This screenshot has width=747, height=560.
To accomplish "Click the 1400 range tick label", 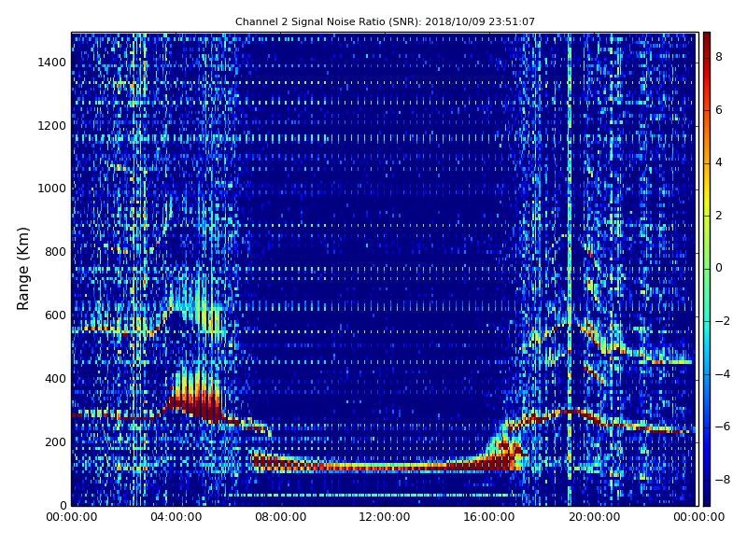I will [x=52, y=63].
